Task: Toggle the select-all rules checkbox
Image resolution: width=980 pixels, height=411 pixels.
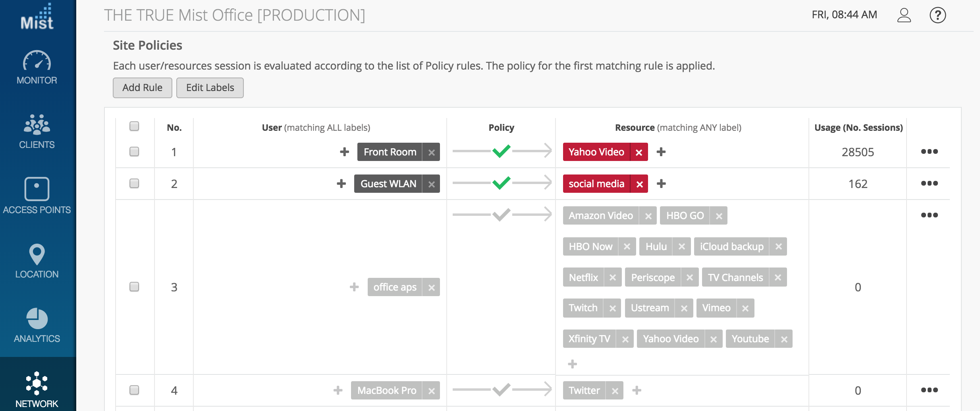Action: pos(134,126)
